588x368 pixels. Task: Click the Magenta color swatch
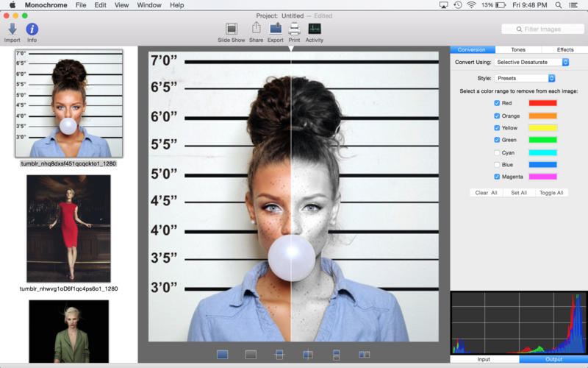pyautogui.click(x=542, y=177)
